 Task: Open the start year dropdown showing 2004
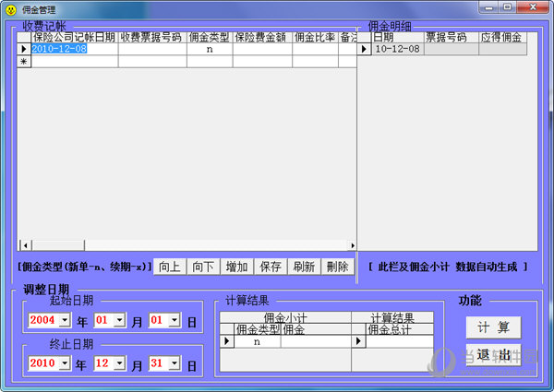[65, 320]
